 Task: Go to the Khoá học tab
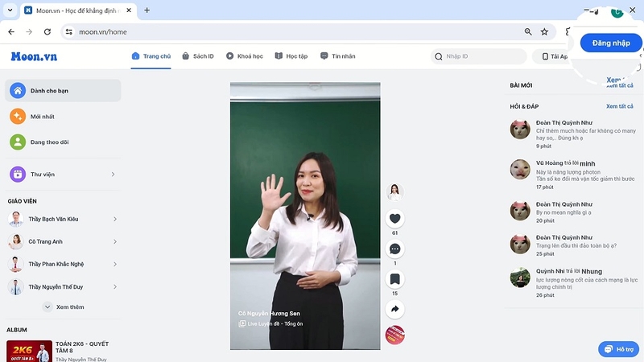245,56
